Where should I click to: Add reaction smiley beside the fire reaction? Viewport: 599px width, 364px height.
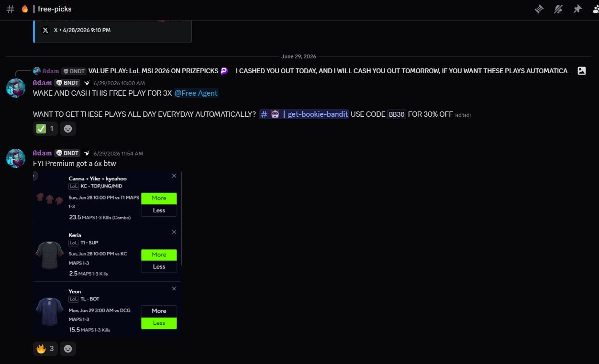pos(68,349)
